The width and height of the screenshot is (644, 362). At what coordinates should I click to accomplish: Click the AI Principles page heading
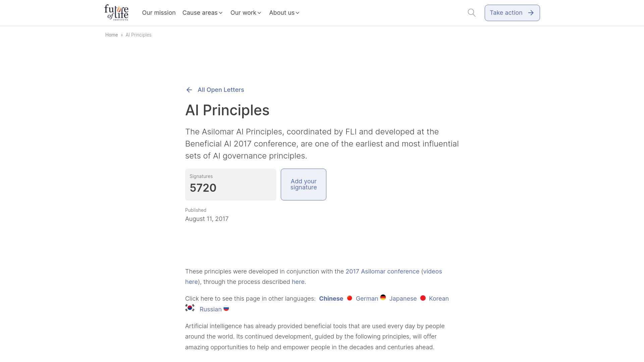[227, 110]
